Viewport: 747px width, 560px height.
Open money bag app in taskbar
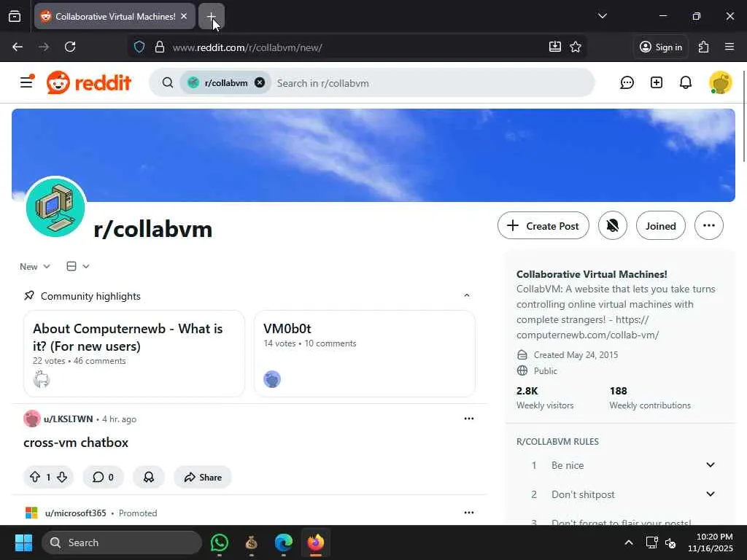tap(251, 542)
